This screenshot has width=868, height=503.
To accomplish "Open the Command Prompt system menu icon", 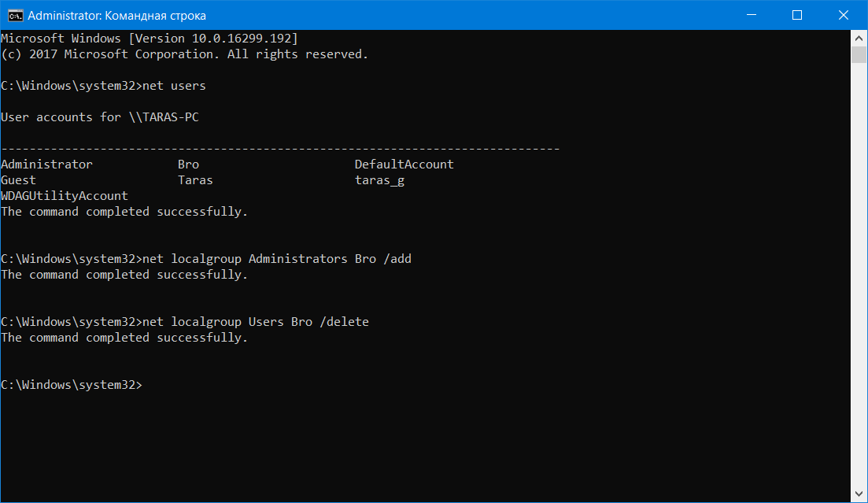I will (x=14, y=15).
